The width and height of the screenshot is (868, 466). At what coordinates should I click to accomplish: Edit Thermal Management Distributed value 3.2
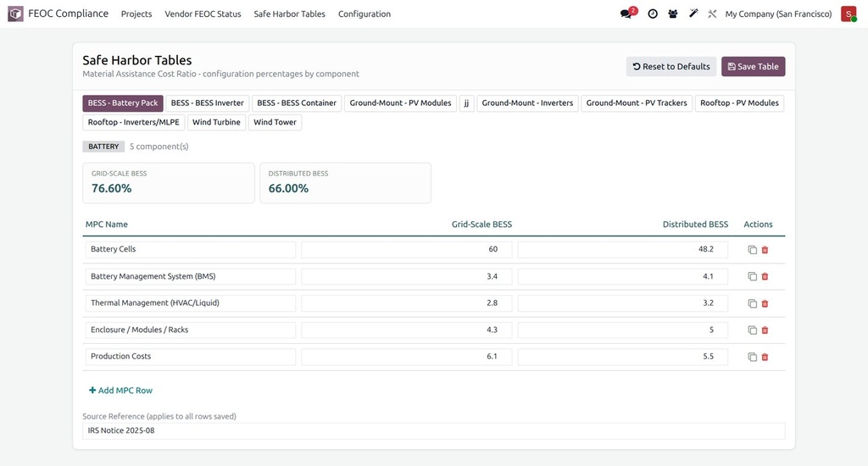[623, 302]
